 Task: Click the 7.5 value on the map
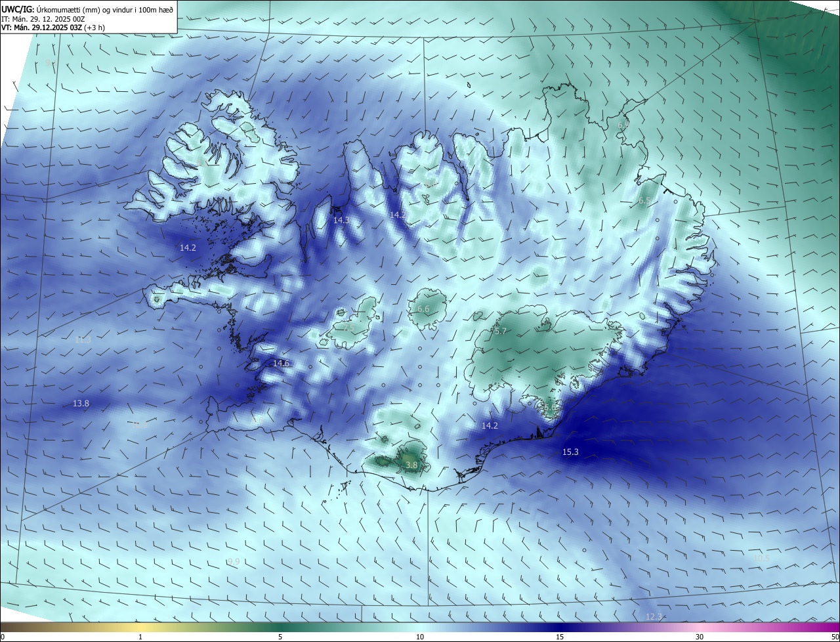[348, 328]
